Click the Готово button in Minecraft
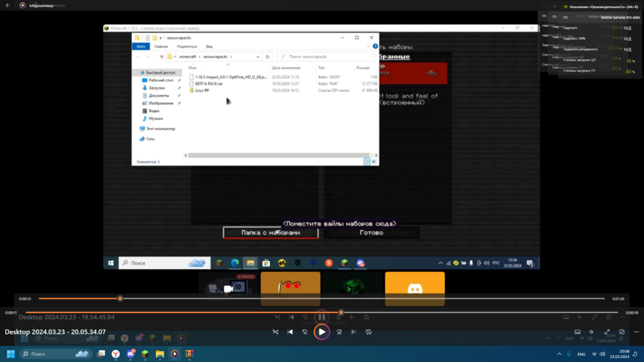The image size is (644, 362). [x=372, y=233]
